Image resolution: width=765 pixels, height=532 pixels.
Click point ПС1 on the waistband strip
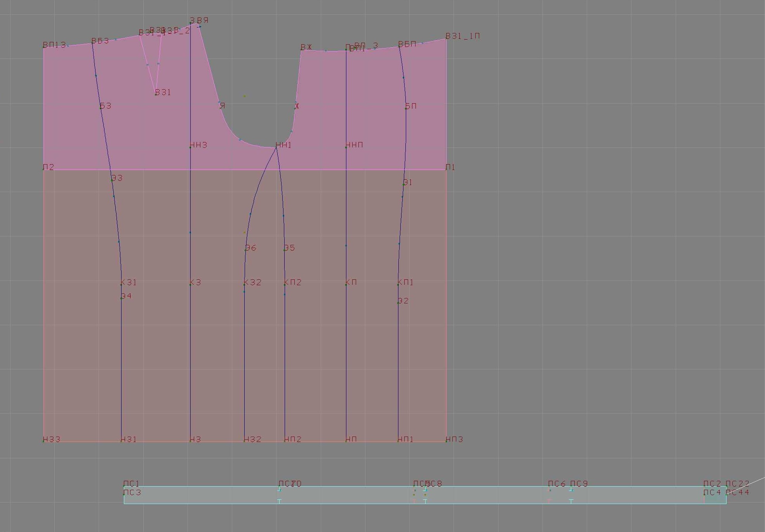point(124,486)
